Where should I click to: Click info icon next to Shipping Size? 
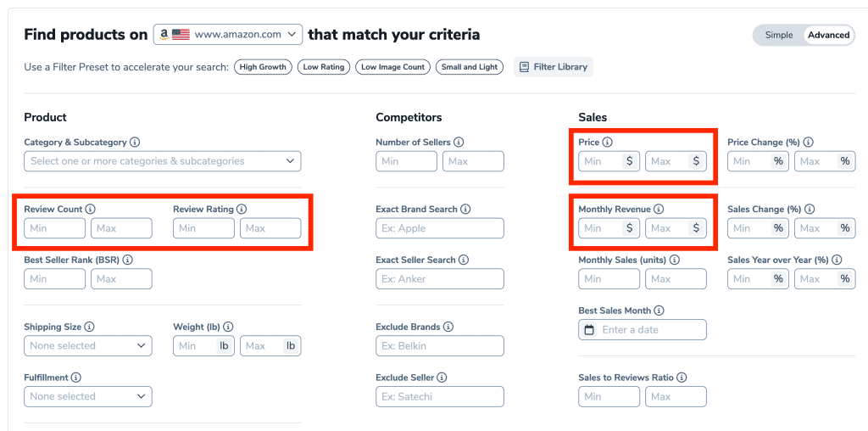coord(90,327)
